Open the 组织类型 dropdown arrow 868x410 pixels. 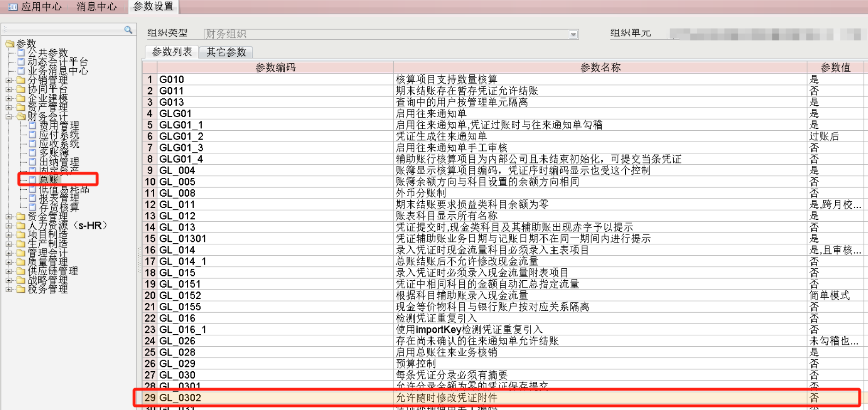[573, 34]
